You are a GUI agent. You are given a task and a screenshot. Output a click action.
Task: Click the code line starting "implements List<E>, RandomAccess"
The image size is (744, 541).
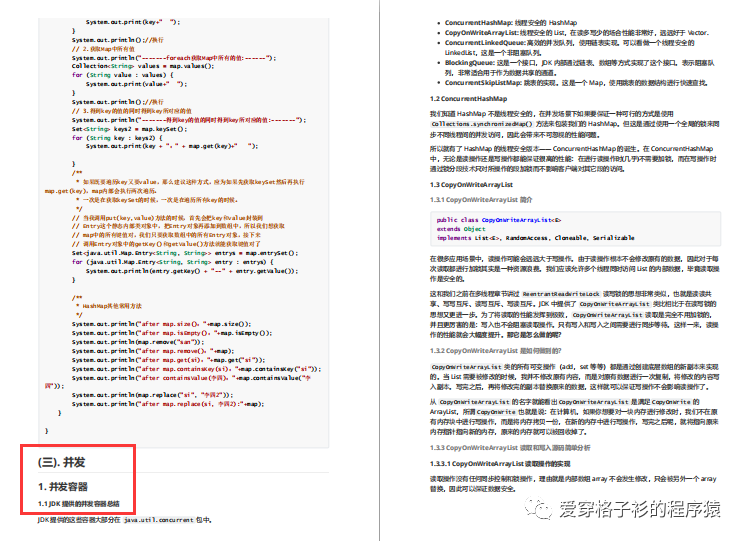(535, 238)
